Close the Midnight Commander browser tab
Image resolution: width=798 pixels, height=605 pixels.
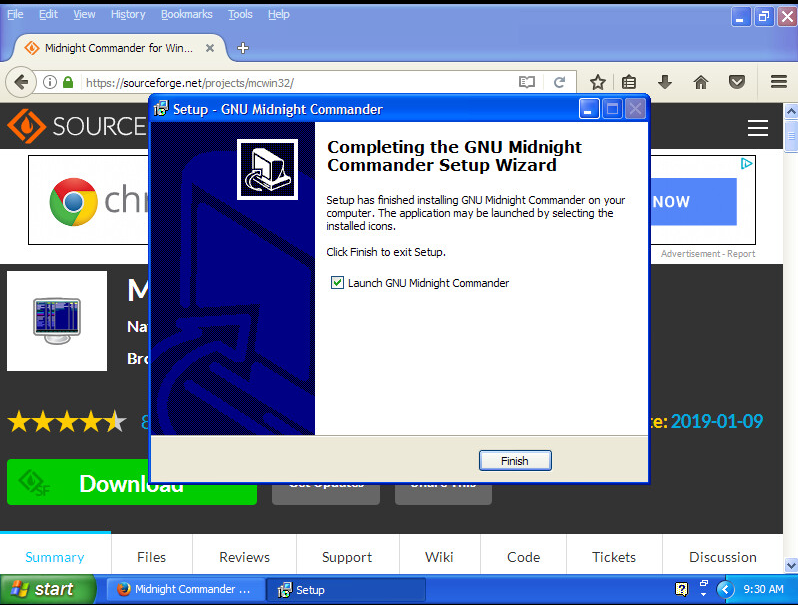(x=210, y=48)
